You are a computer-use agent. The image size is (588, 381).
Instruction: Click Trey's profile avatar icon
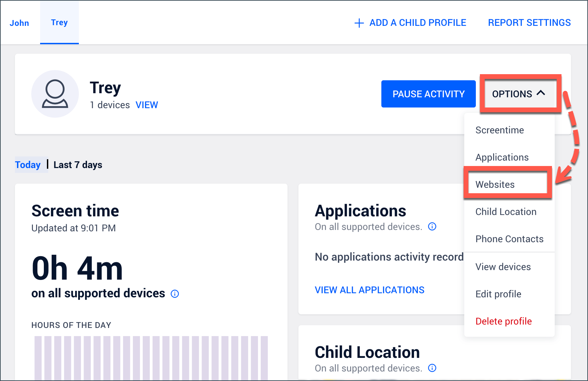tap(55, 94)
